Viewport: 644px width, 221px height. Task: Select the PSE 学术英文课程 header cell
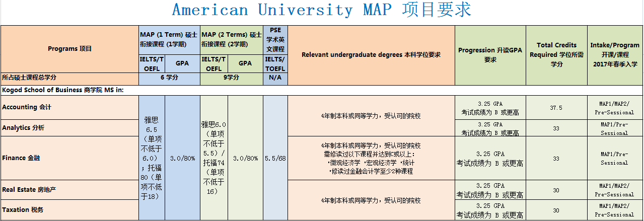tap(275, 39)
